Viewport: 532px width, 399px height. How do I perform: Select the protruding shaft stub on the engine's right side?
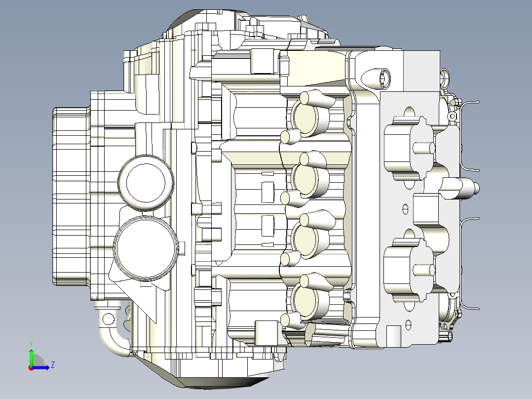click(x=459, y=188)
